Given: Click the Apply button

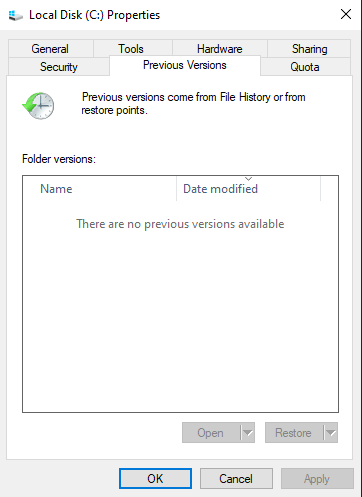Looking at the screenshot, I should click(317, 479).
